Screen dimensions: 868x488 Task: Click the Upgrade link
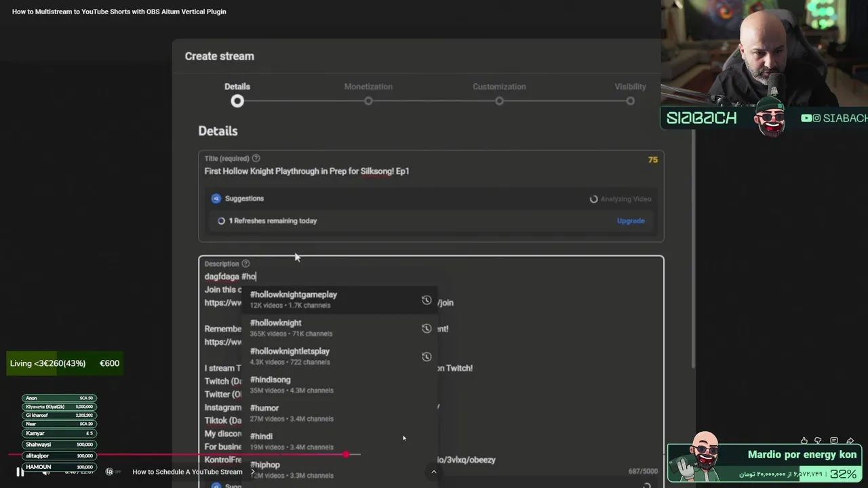tap(631, 221)
